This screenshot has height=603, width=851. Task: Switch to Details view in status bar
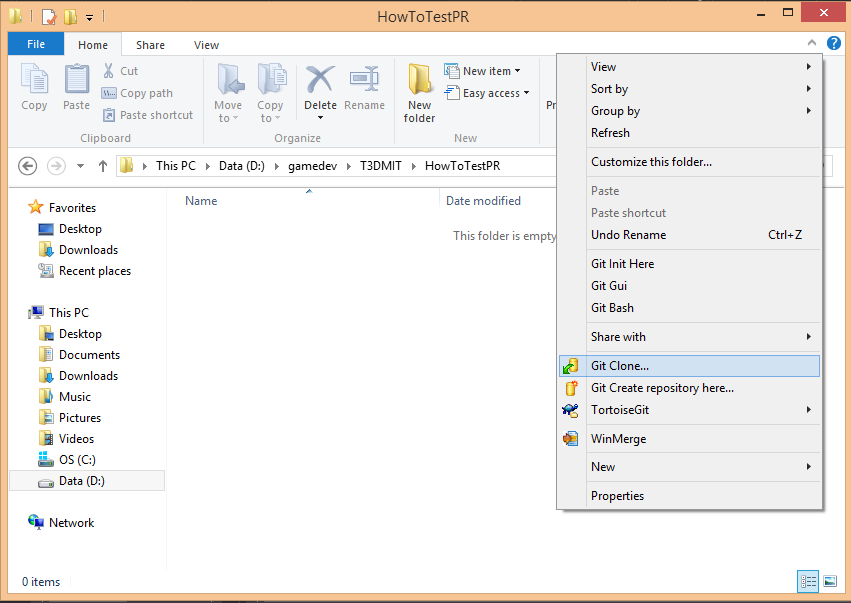point(808,581)
